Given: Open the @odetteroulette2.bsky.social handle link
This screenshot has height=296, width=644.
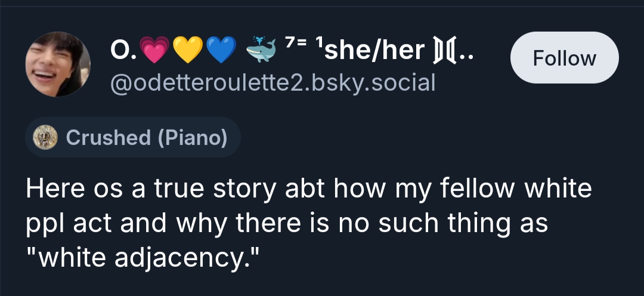Looking at the screenshot, I should coord(273,83).
